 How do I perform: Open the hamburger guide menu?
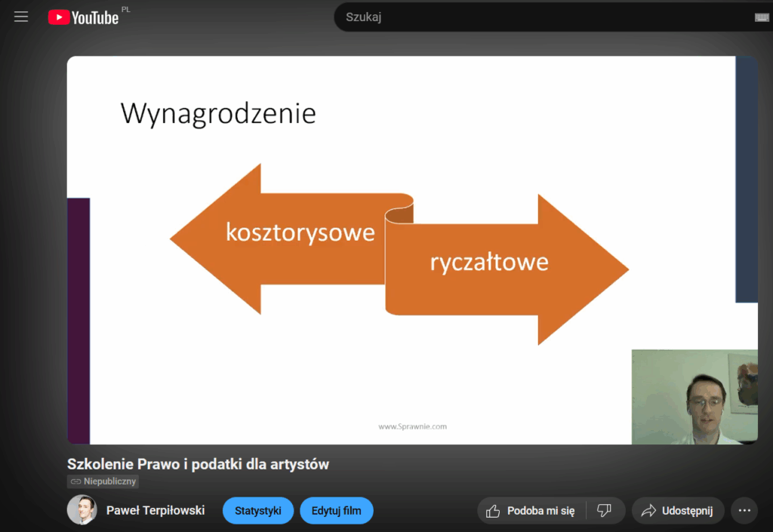[x=21, y=17]
